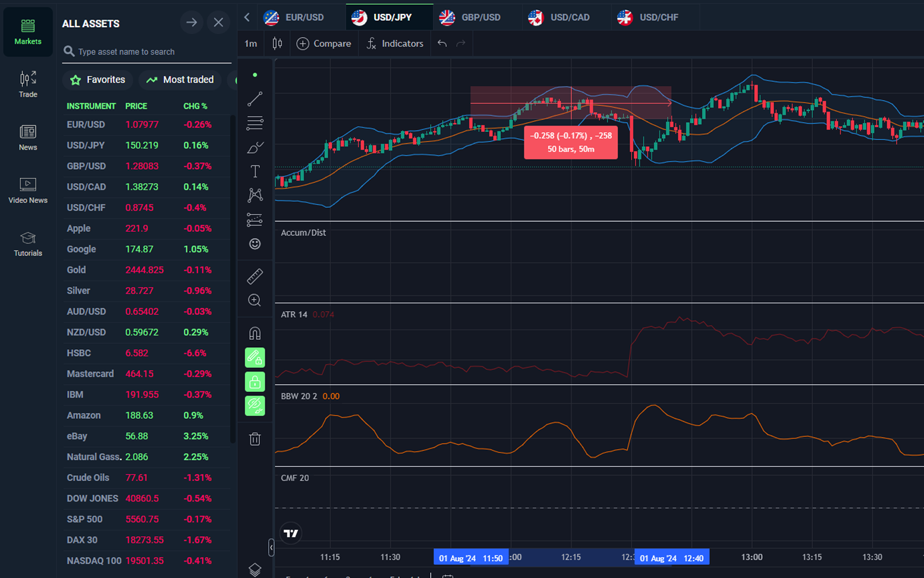This screenshot has width=924, height=578.
Task: Select eBay in the asset list
Action: pyautogui.click(x=147, y=436)
